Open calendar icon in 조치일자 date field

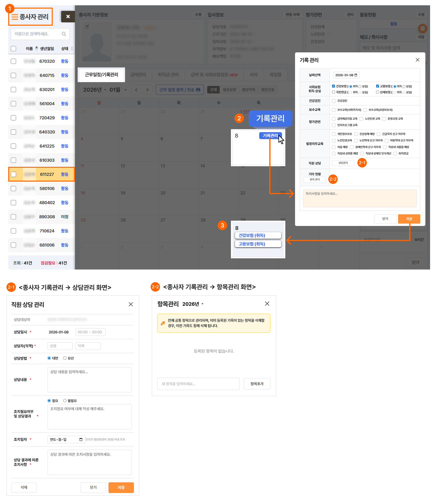81,440
